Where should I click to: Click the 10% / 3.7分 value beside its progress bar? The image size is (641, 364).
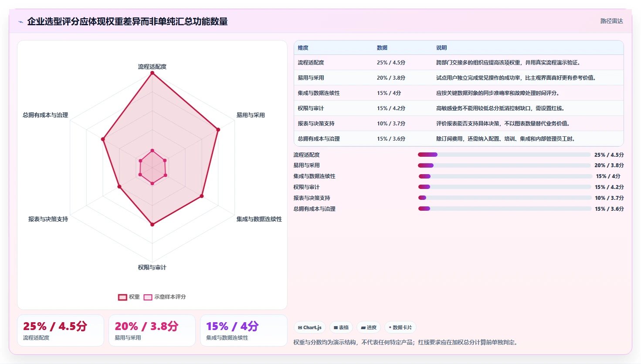click(609, 198)
